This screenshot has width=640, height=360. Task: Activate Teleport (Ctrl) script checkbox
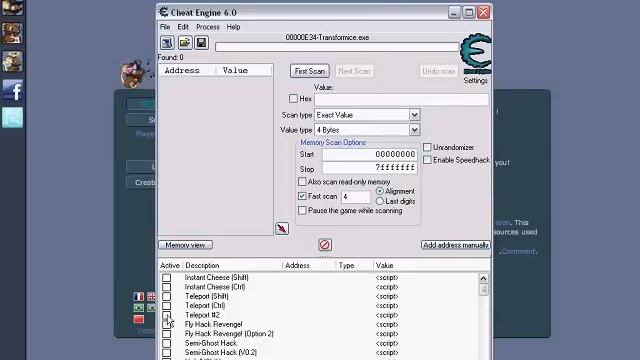click(167, 306)
